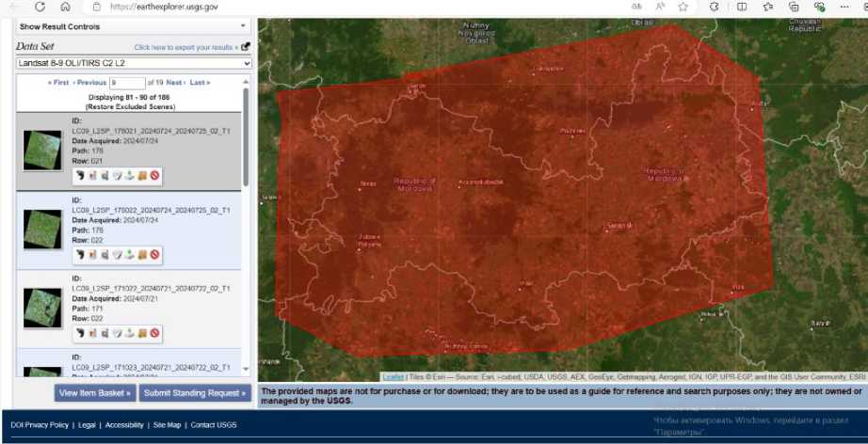Show footprint for scene 178021 (Row 021)

coord(80,176)
